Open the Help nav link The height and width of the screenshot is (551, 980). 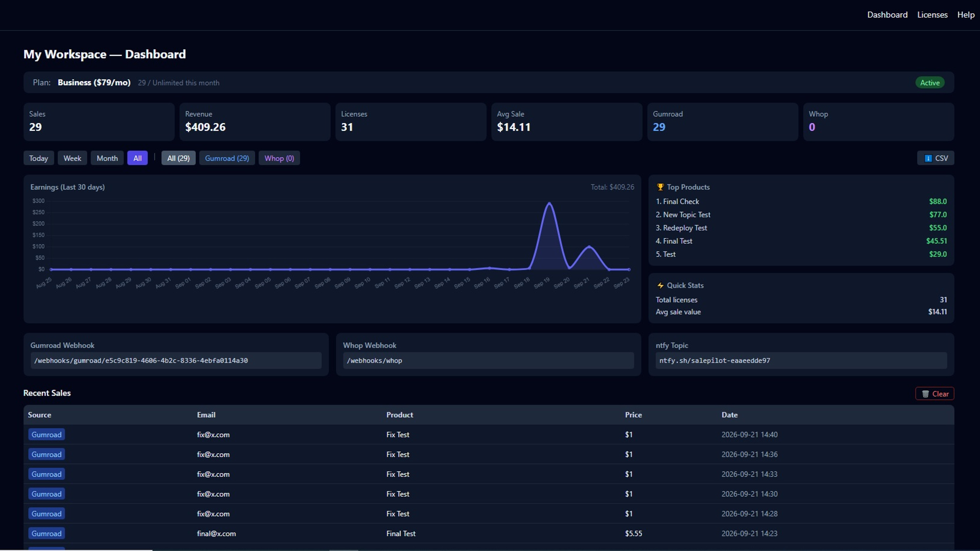coord(966,15)
